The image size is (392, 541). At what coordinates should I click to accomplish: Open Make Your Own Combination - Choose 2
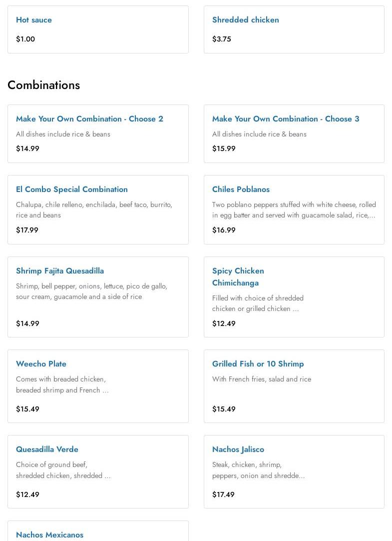[x=89, y=119]
